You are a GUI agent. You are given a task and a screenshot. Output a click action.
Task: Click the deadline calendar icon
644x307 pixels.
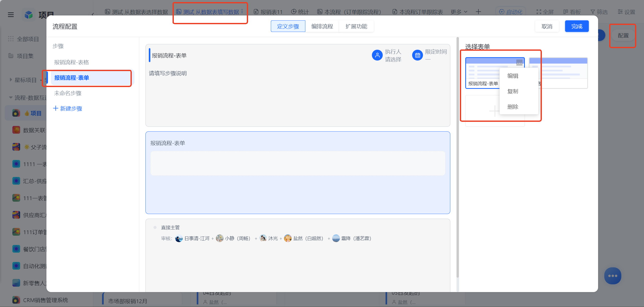[418, 55]
